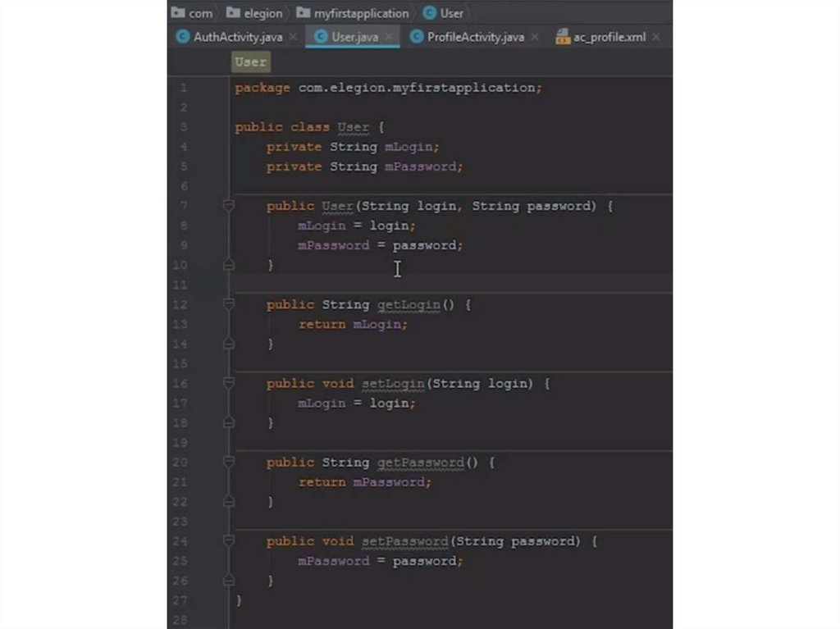
Task: Click the class icon on AuthActivity.java tab
Action: (x=183, y=36)
